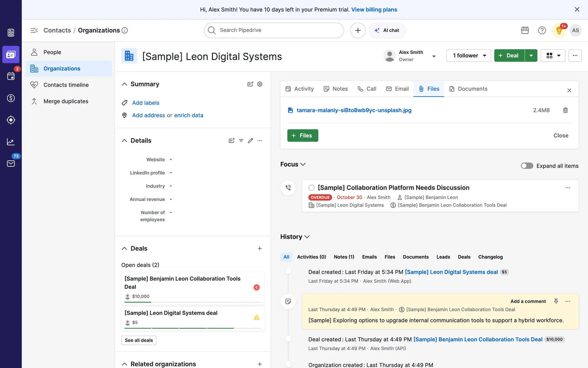
Task: Open the green Deal button dropdown arrow
Action: (531, 56)
